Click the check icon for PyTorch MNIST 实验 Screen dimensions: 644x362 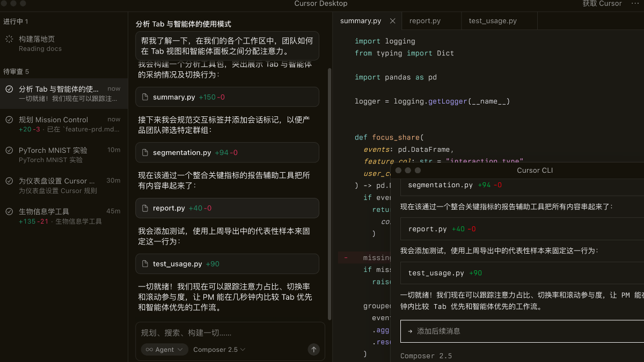pos(9,150)
